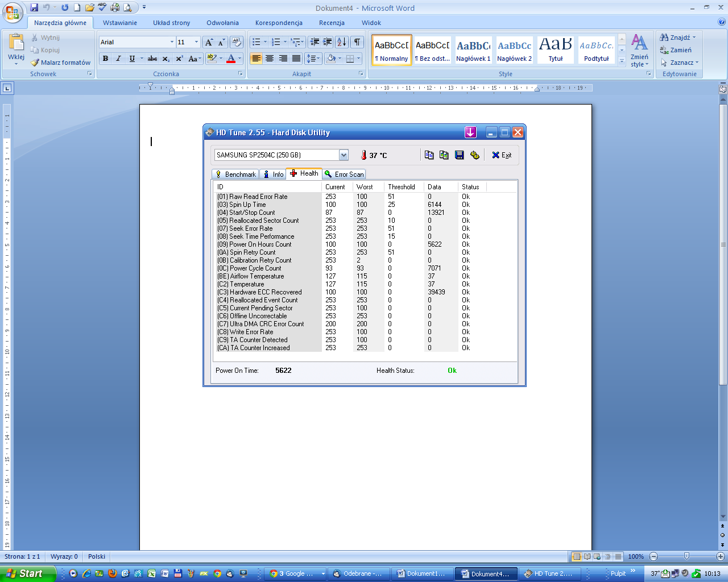Select Print Layout view button in status bar
The height and width of the screenshot is (582, 728).
[576, 556]
